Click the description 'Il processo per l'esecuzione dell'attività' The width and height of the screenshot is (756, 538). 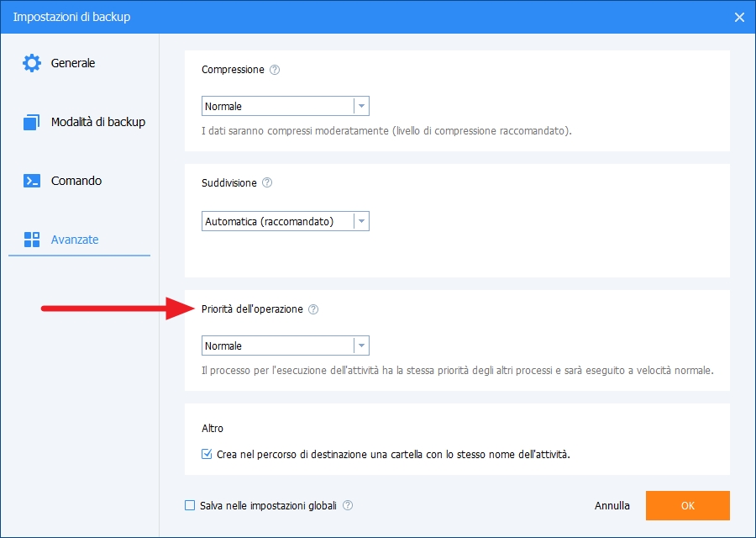[291, 371]
